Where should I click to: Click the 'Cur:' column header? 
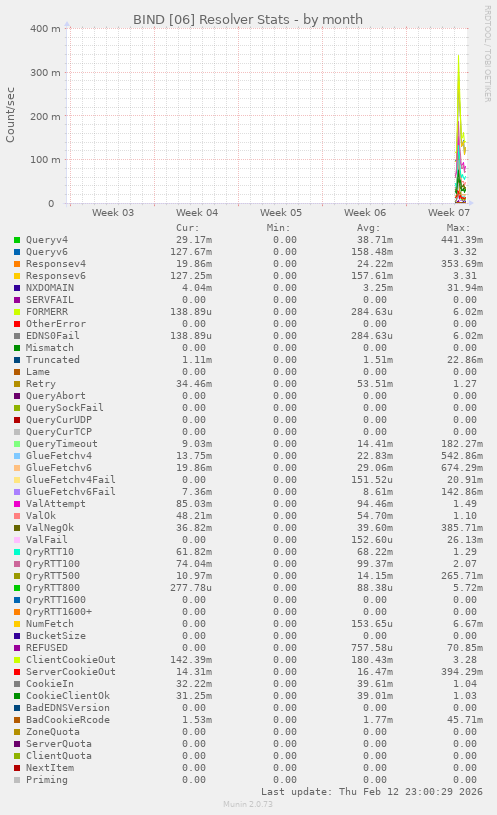point(188,228)
